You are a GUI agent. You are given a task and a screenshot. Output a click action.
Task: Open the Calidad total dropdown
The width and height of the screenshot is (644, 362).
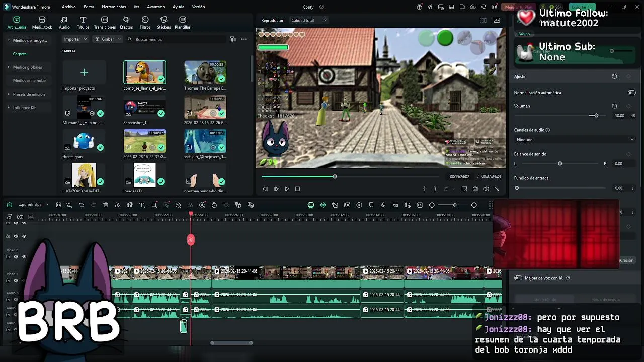[x=309, y=20]
